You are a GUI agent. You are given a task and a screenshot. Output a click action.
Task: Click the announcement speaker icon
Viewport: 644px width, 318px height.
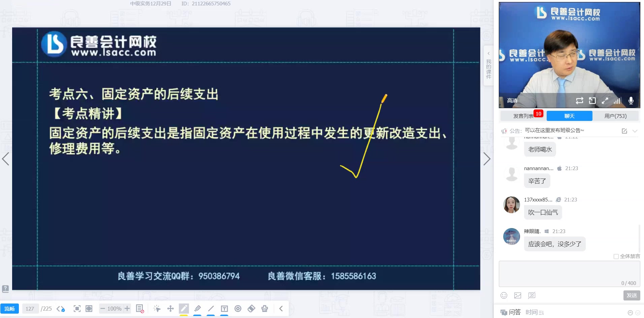pos(504,131)
